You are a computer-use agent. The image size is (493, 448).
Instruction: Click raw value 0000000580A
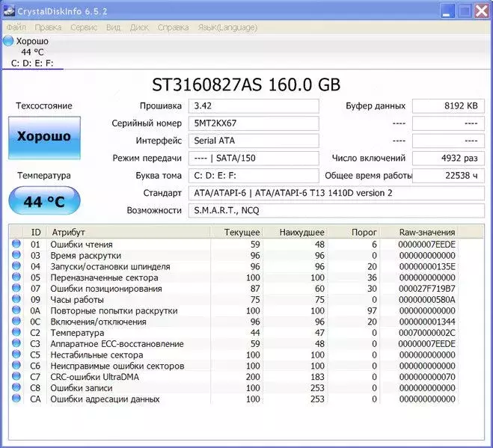427,300
